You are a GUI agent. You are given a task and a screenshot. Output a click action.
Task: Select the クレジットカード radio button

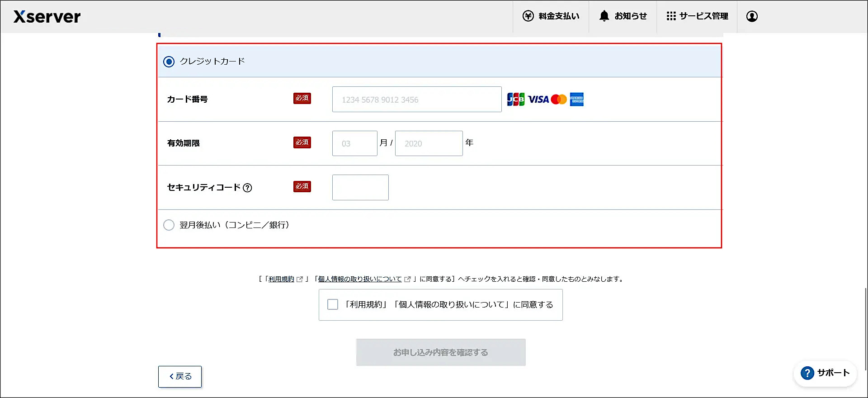pyautogui.click(x=169, y=62)
